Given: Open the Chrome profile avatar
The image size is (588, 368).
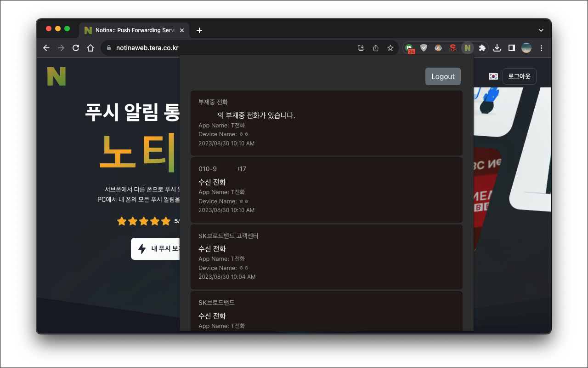Looking at the screenshot, I should (526, 48).
